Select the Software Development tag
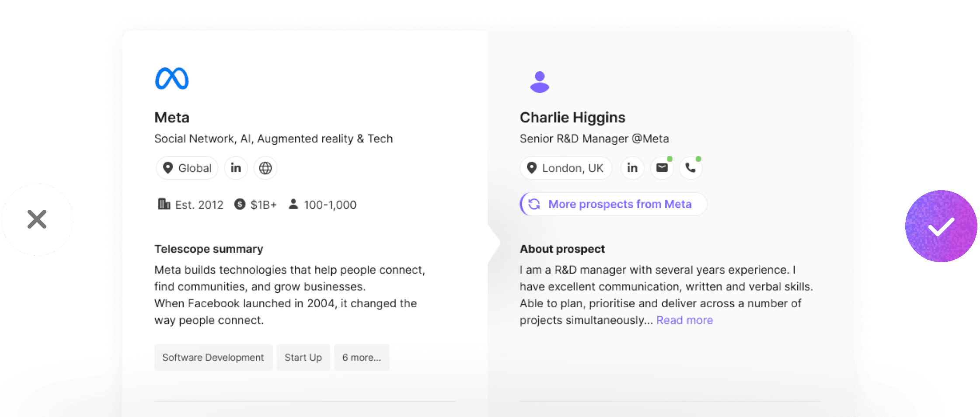Viewport: 980px width, 417px height. pyautogui.click(x=213, y=358)
